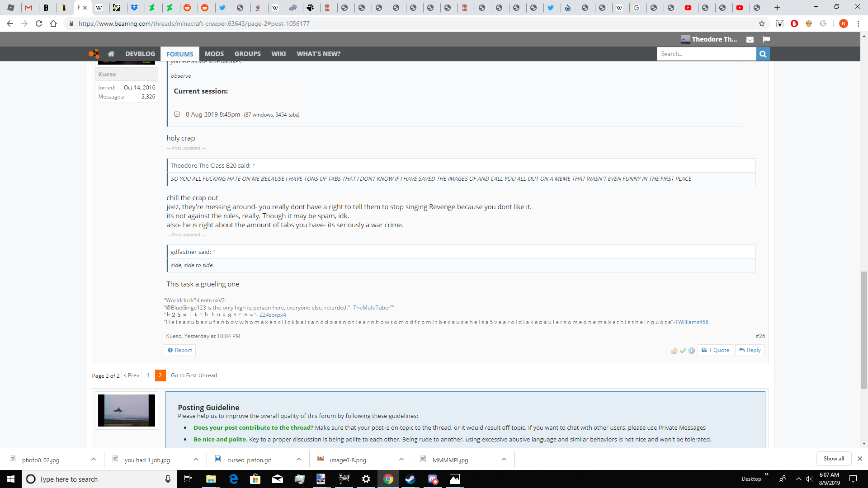Viewport: 868px width, 488px height.
Task: Open the red shield extension icon
Action: [794, 23]
